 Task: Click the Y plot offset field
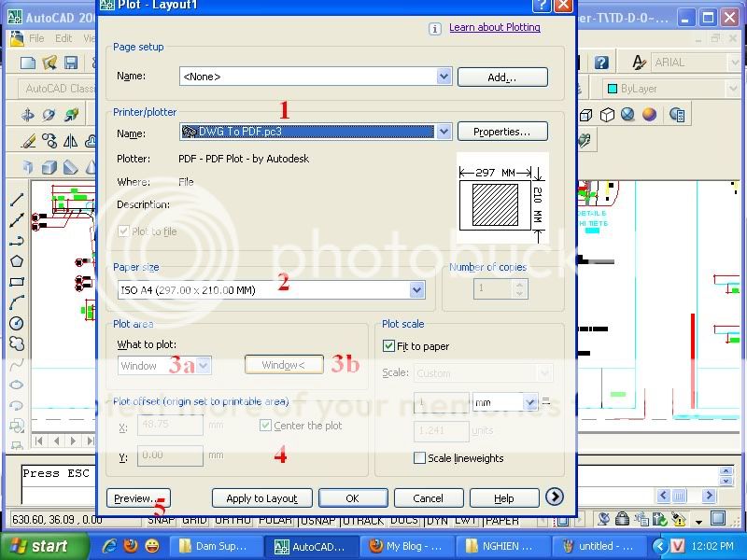(x=170, y=455)
